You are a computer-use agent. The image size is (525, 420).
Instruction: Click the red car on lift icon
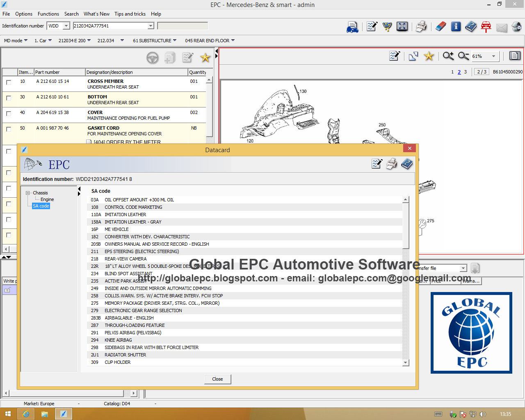point(486,27)
